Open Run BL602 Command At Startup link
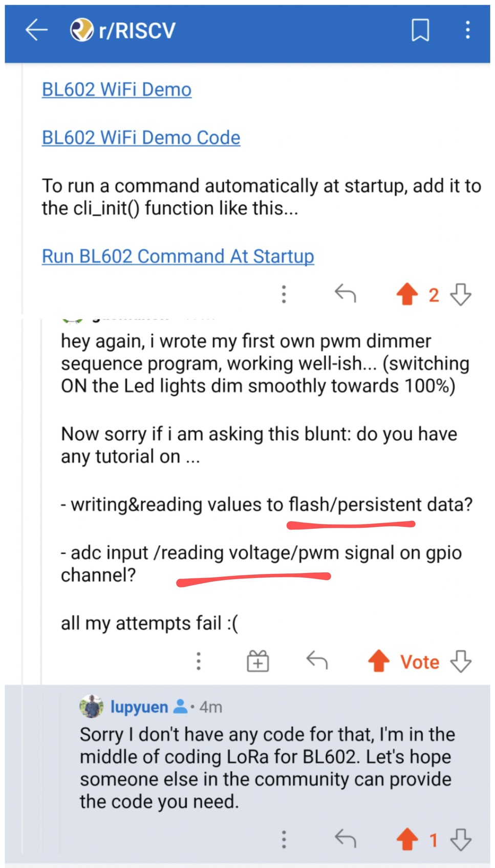Screen dimensions: 495x868 coord(178,256)
